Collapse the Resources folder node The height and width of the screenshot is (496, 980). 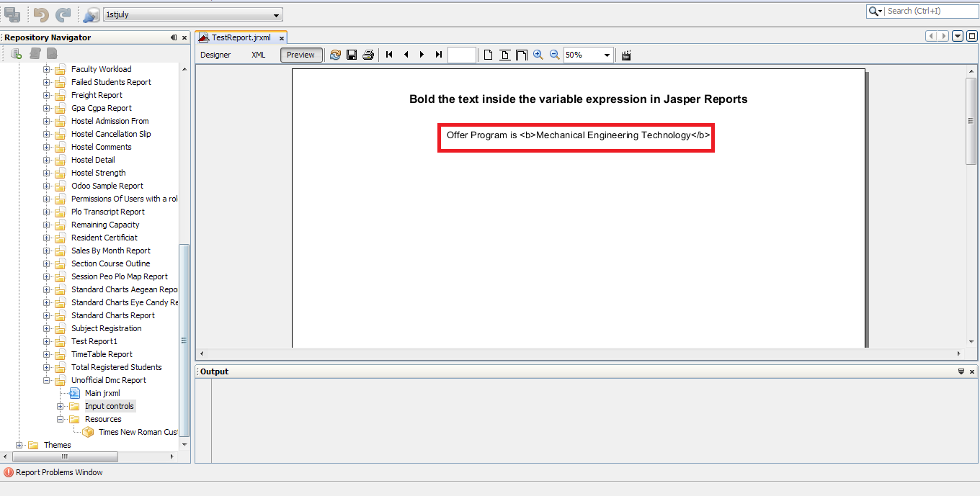(x=61, y=419)
